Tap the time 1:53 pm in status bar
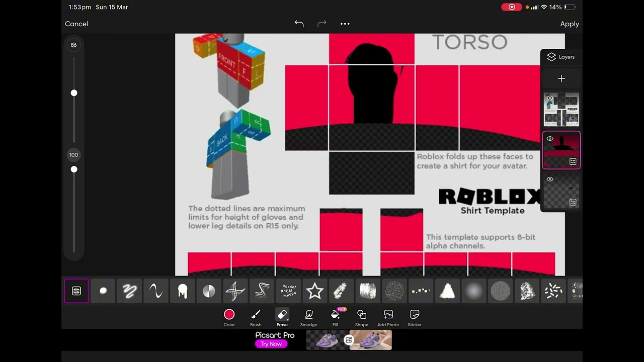 pyautogui.click(x=79, y=7)
